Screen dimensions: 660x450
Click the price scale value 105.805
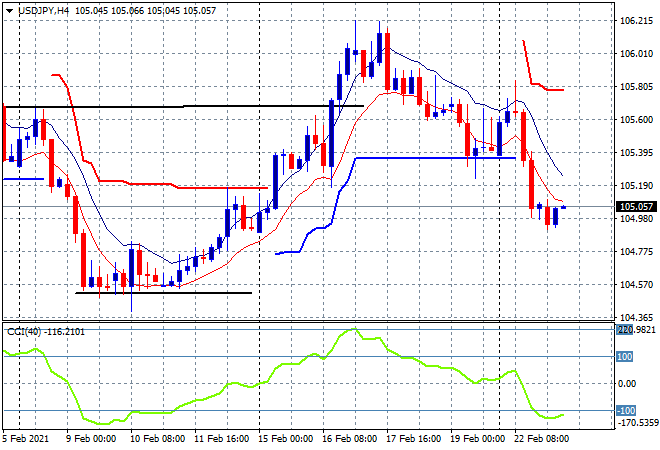point(636,87)
